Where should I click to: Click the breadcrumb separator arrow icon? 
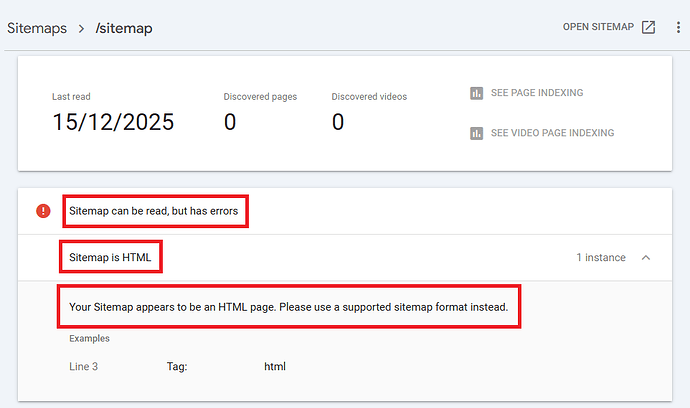pyautogui.click(x=81, y=29)
